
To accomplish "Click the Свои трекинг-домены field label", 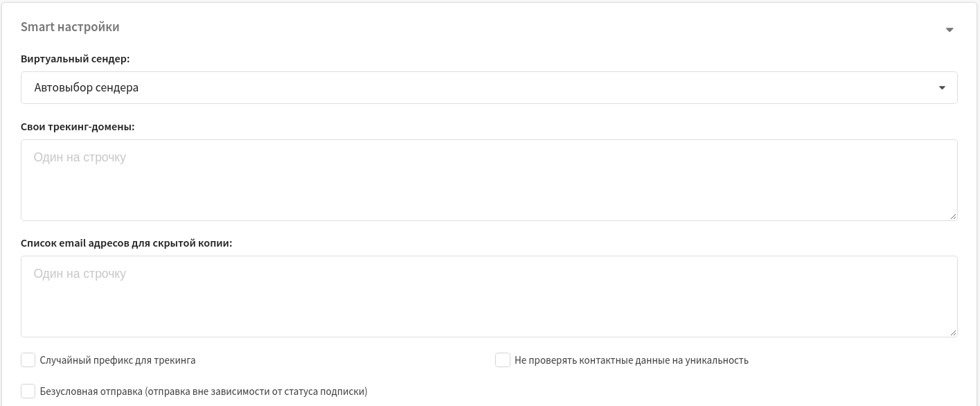I will pos(78,127).
